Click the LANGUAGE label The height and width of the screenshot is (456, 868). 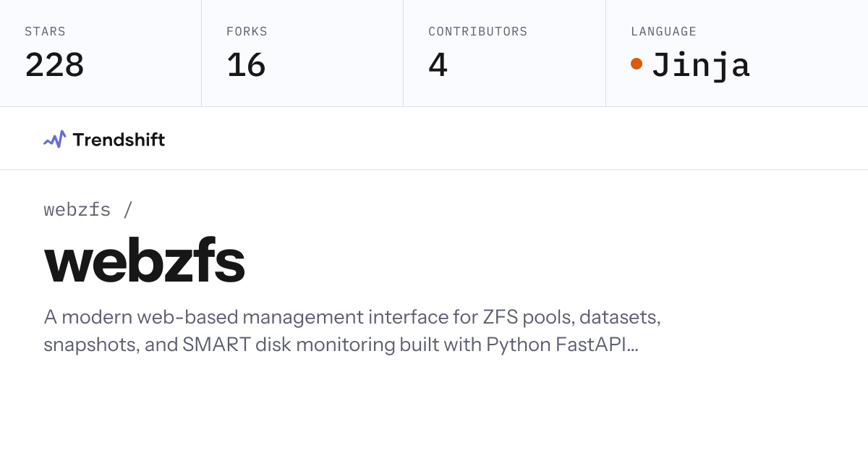click(663, 32)
